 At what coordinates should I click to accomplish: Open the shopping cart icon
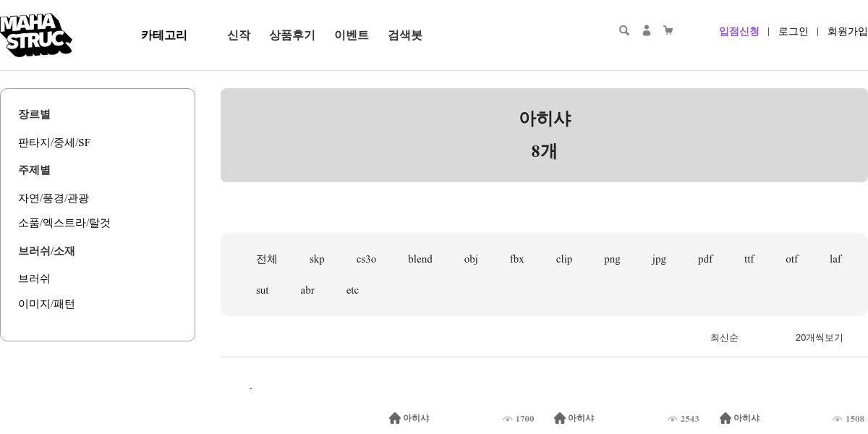(668, 30)
